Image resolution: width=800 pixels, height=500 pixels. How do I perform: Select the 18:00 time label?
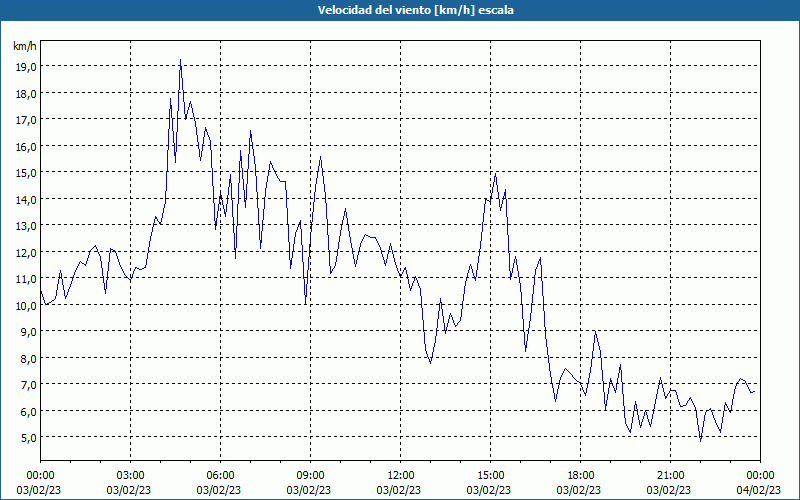pos(580,476)
